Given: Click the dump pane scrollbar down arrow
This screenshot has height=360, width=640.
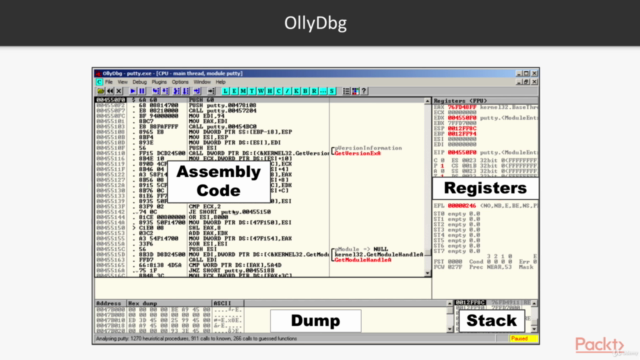Looking at the screenshot, I should [x=449, y=329].
